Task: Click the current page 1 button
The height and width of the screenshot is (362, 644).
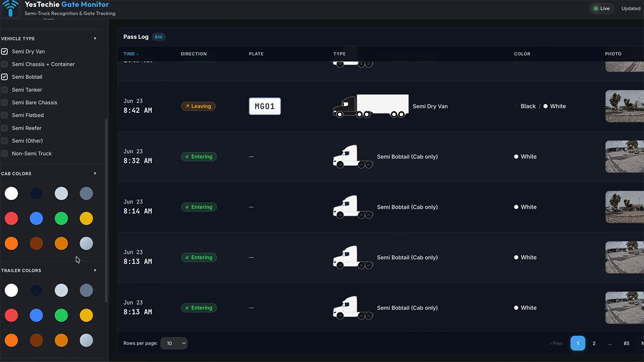Action: tap(578, 343)
